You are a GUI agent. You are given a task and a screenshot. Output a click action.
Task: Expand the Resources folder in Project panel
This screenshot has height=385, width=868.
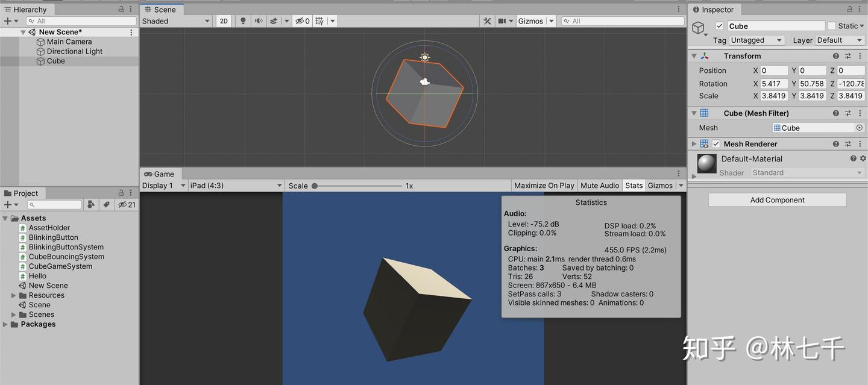click(x=13, y=295)
